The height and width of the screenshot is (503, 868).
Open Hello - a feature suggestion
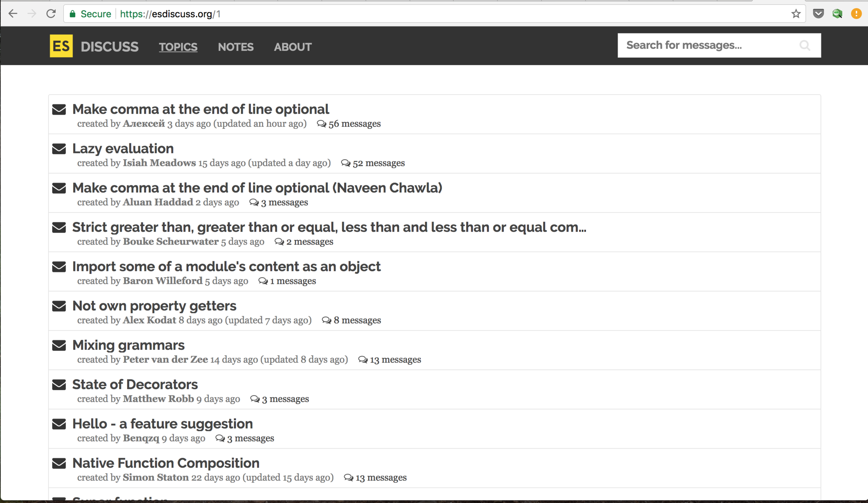[162, 424]
